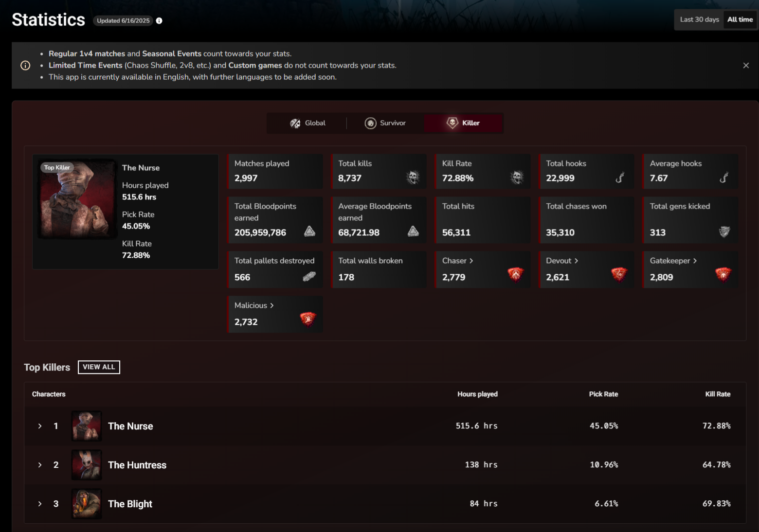The image size is (759, 532).
Task: Click the Characters column header
Action: pos(49,394)
